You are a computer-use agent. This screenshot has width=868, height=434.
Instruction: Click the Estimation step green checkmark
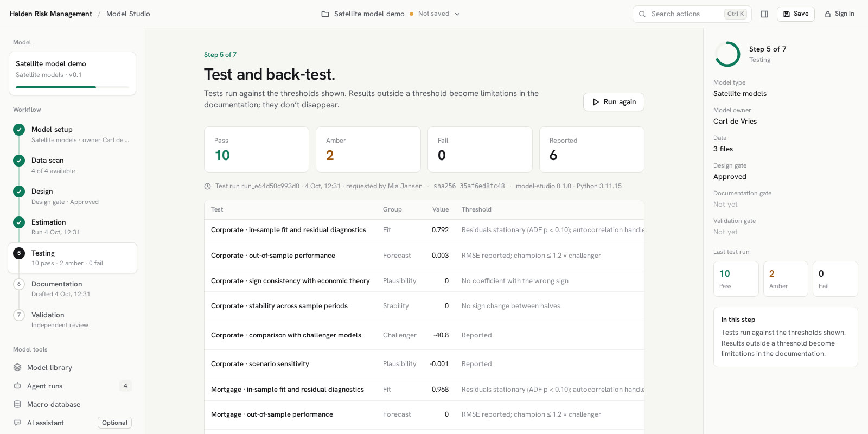19,222
